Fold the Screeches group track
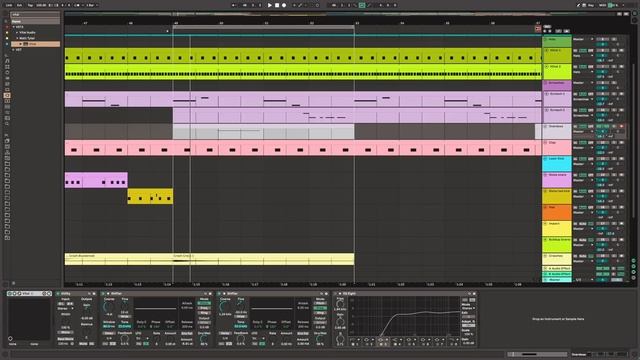The height and width of the screenshot is (360, 640). pos(546,83)
